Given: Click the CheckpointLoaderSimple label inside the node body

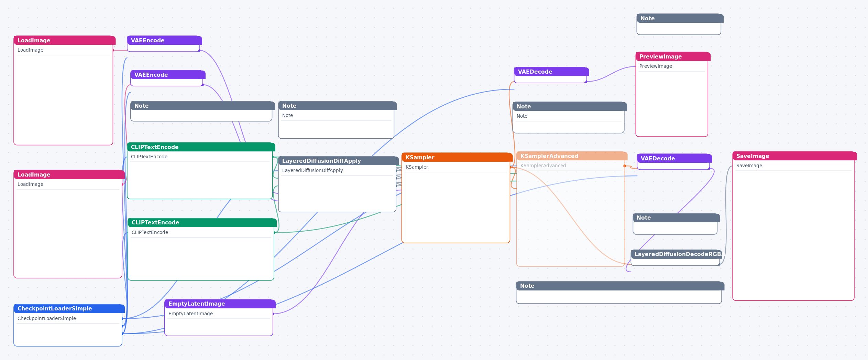Looking at the screenshot, I should (x=47, y=318).
